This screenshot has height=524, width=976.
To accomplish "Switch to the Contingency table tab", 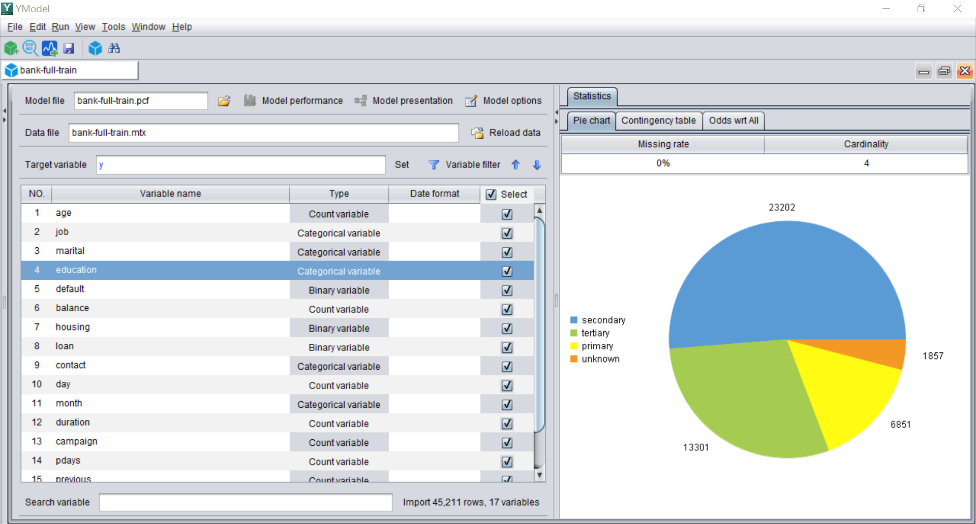I will click(x=657, y=121).
